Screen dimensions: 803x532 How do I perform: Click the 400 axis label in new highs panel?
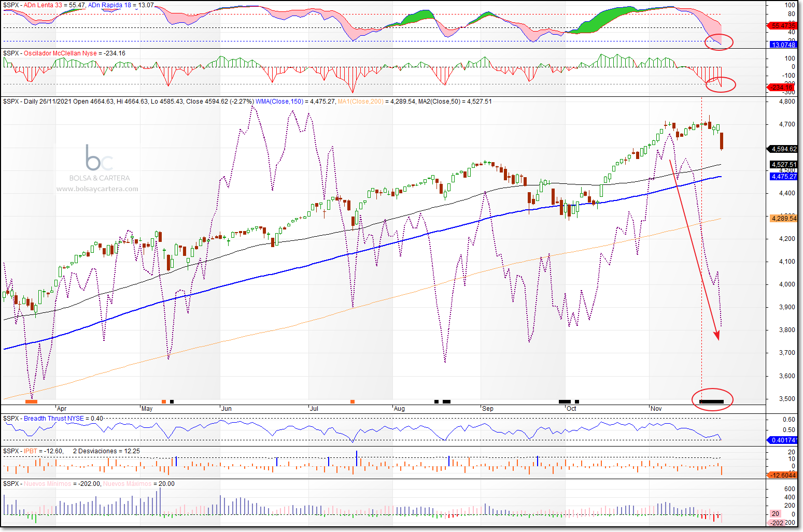click(790, 497)
